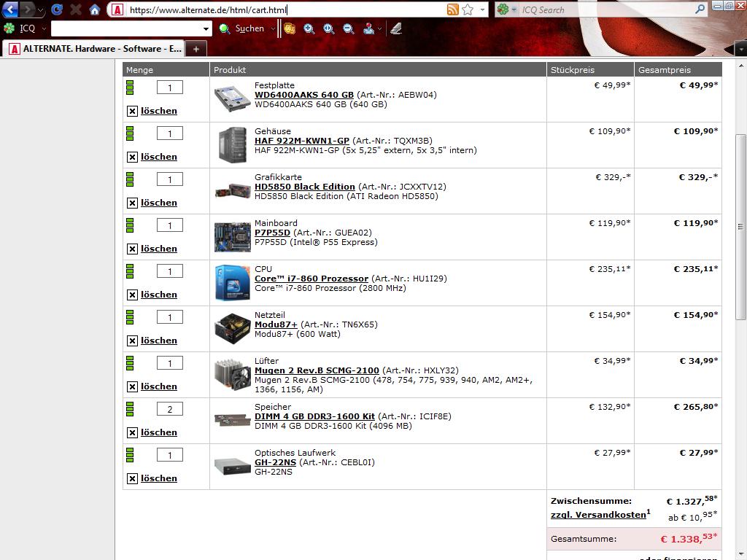747x560 pixels.
Task: Click the X box for the Modu87+ power supply
Action: [133, 341]
